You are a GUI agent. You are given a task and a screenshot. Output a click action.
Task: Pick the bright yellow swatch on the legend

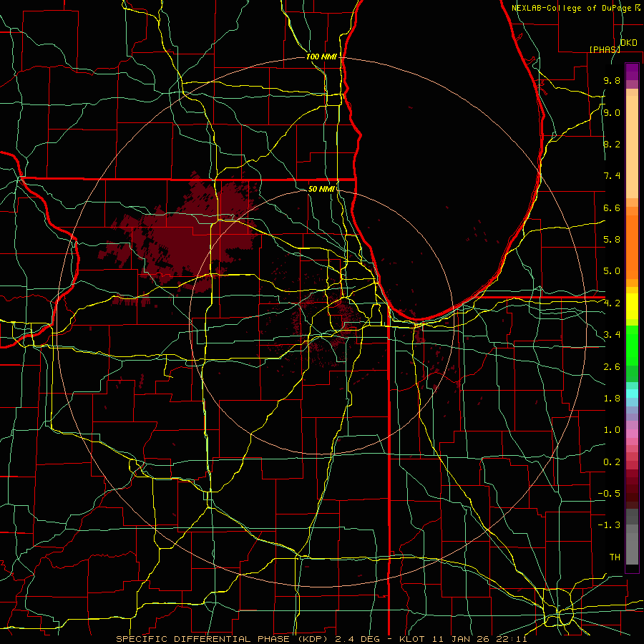coord(632,306)
